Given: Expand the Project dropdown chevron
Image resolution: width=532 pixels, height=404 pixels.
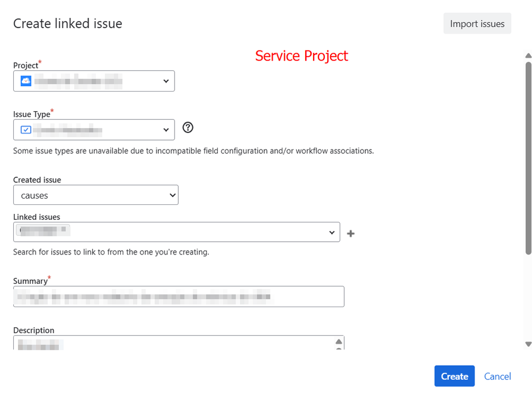Looking at the screenshot, I should tap(166, 81).
